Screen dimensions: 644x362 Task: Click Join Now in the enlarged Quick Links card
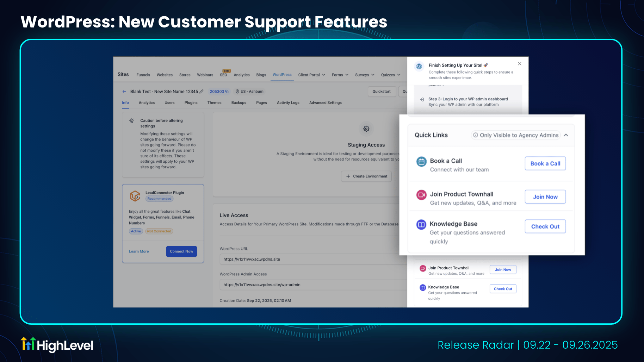(545, 197)
